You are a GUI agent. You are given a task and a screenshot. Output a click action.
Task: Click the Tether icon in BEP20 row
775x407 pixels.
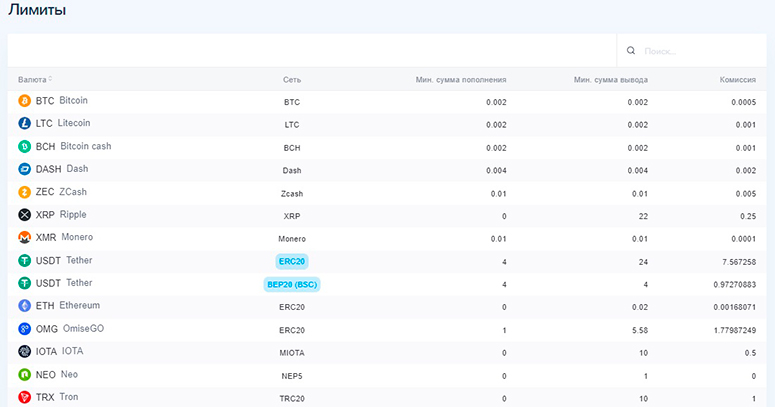pos(24,283)
